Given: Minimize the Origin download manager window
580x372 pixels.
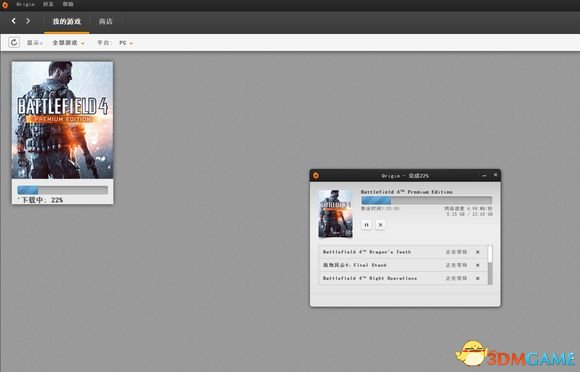Looking at the screenshot, I should coord(485,175).
